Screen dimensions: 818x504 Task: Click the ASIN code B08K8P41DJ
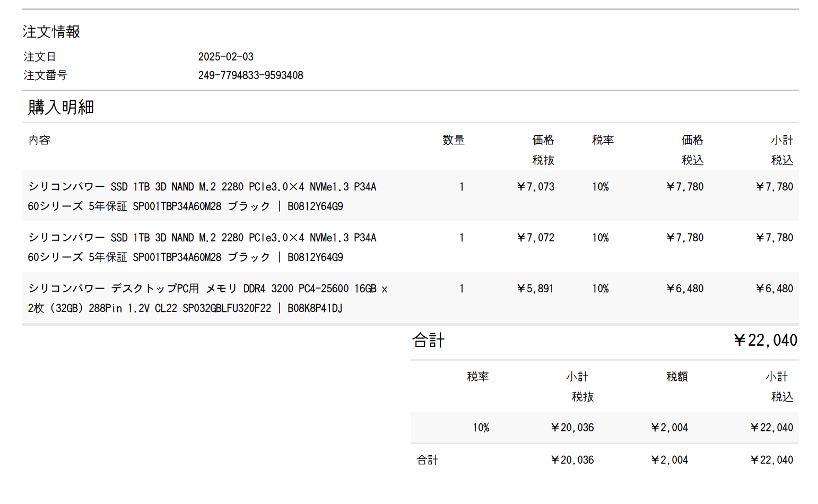[x=315, y=308]
